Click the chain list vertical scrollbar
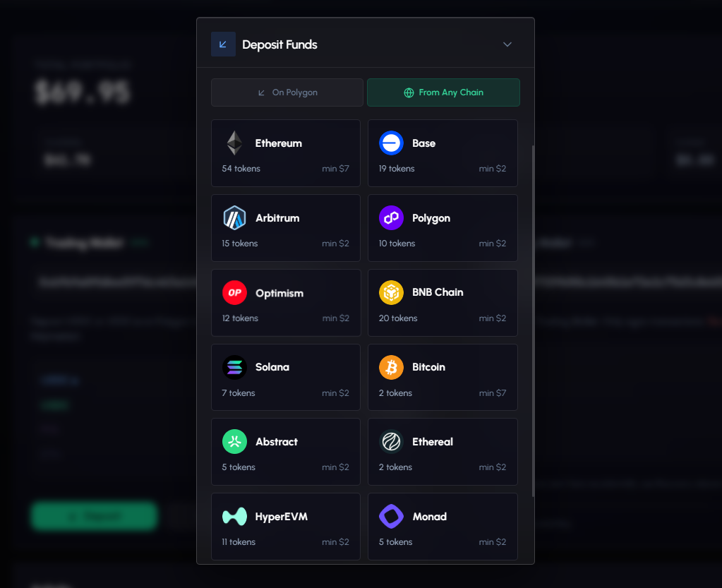Viewport: 722px width, 588px height. pyautogui.click(x=533, y=318)
